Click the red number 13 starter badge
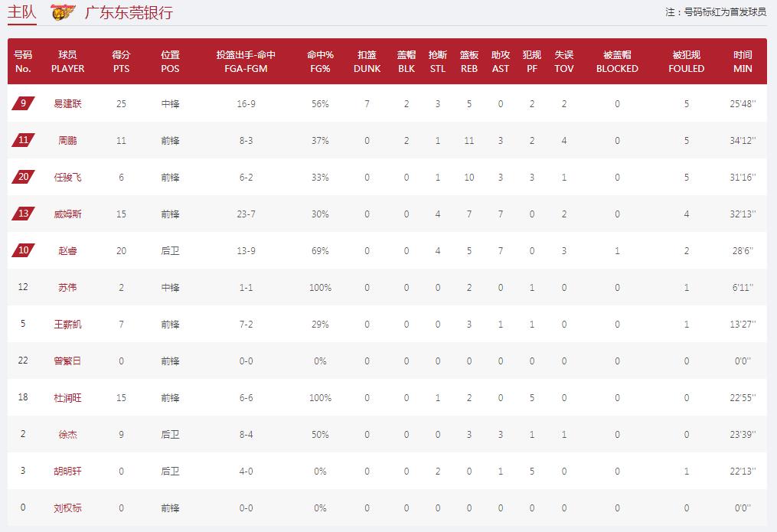The width and height of the screenshot is (777, 532). (x=23, y=213)
